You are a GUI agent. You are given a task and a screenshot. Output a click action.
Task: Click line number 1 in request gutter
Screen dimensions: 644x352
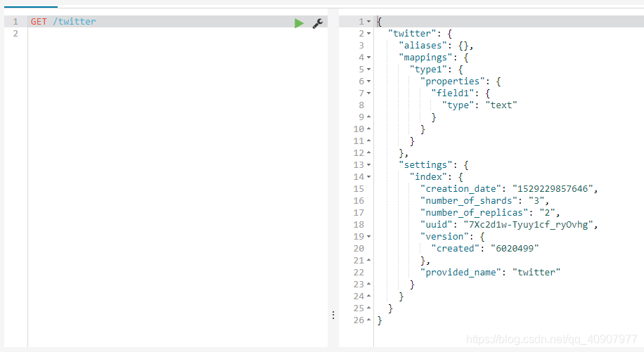(15, 22)
